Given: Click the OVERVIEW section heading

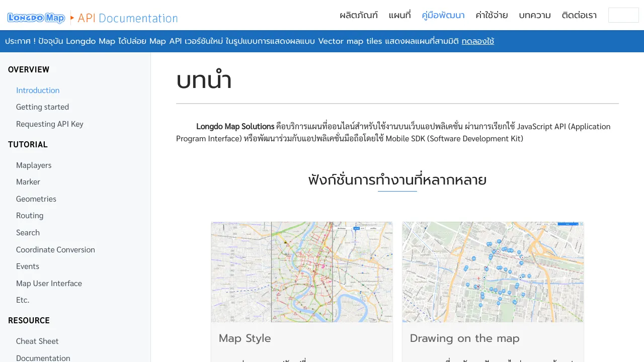Looking at the screenshot, I should tap(29, 69).
